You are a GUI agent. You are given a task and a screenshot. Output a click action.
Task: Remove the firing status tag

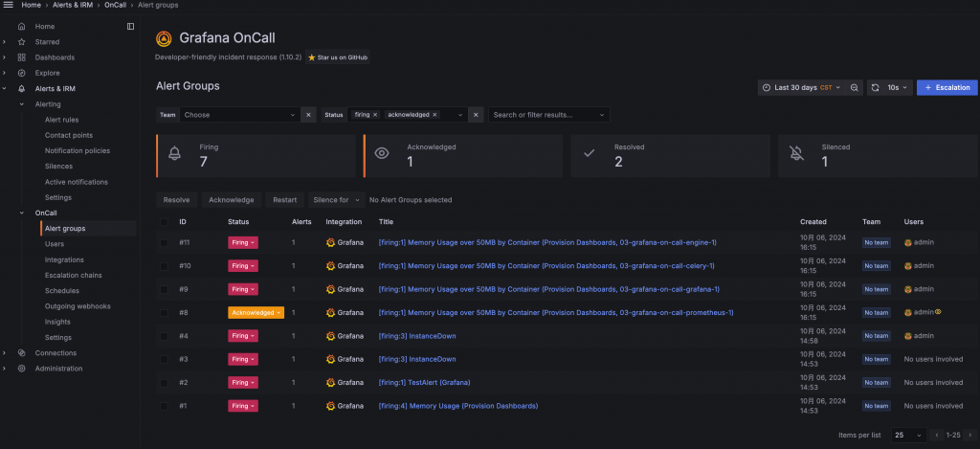(375, 115)
